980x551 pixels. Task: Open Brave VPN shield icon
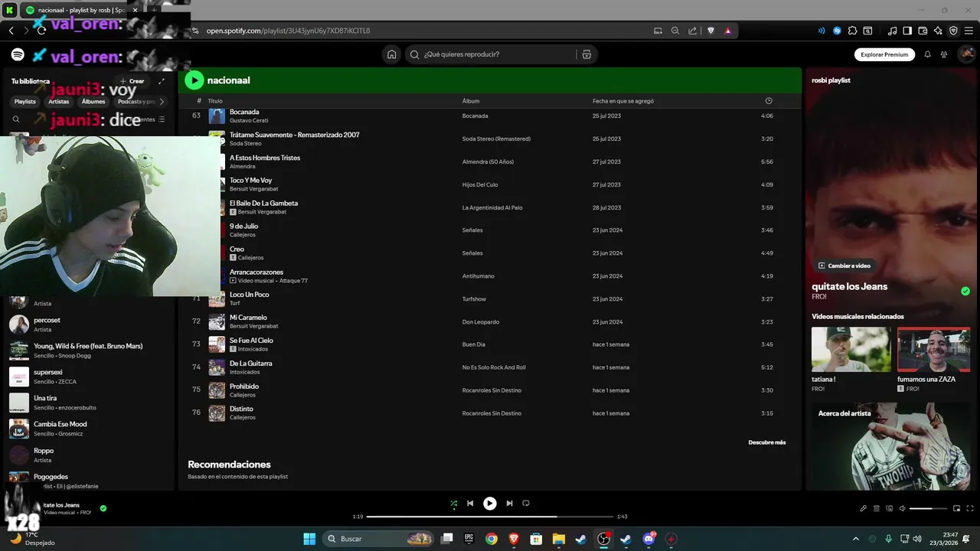[953, 31]
